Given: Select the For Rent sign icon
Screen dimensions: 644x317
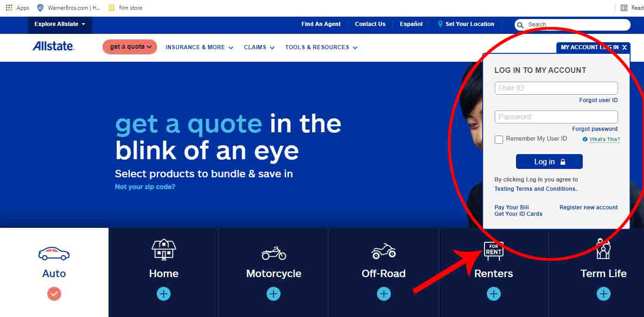Looking at the screenshot, I should 493,251.
